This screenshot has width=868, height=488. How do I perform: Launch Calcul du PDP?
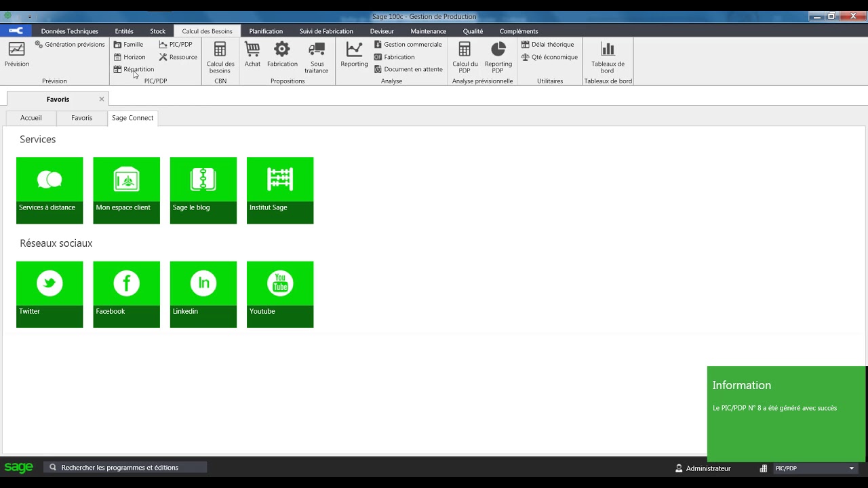click(465, 58)
